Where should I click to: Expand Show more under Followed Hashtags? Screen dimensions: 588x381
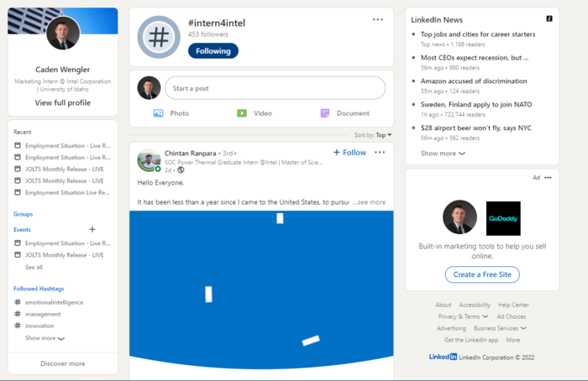(45, 338)
